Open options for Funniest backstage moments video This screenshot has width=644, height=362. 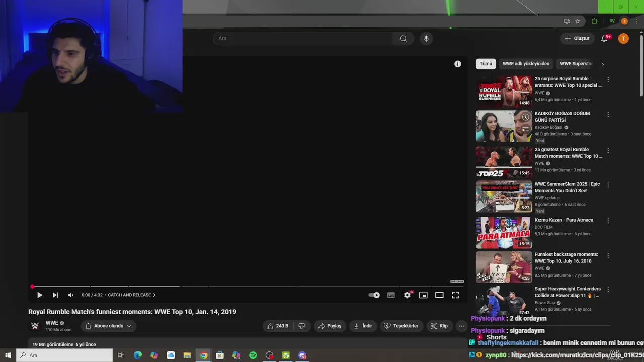click(608, 255)
